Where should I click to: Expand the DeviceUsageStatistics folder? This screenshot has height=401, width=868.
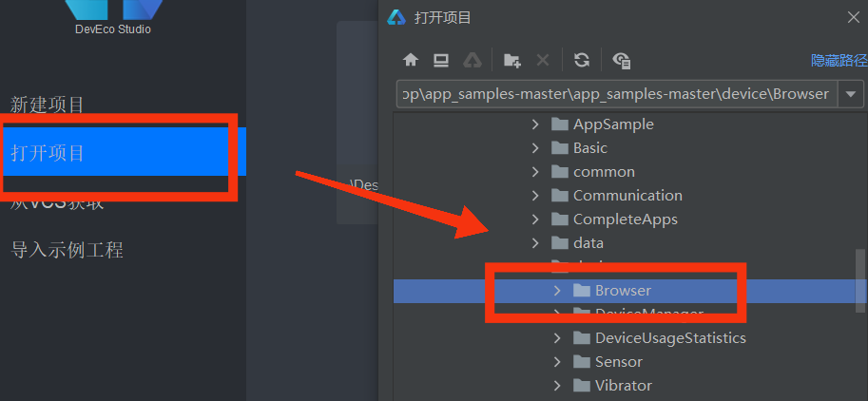click(x=557, y=338)
